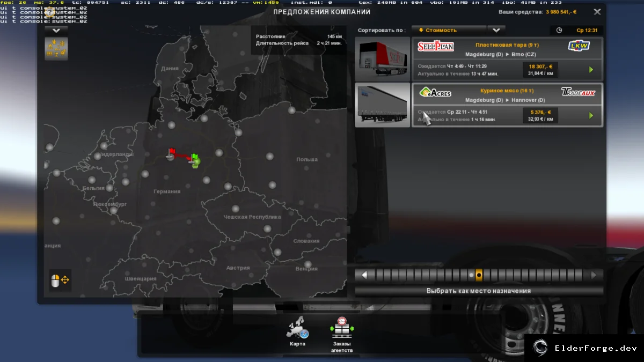Click the highlighted page marker in pager
Viewport: 644px width, 362px height.
pos(479,275)
